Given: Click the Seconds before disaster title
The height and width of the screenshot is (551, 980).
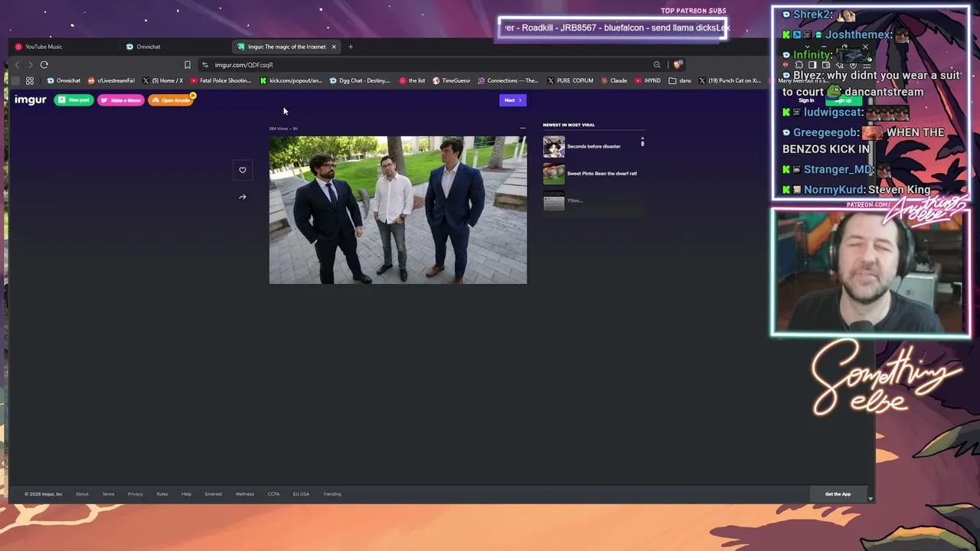Looking at the screenshot, I should coord(593,146).
